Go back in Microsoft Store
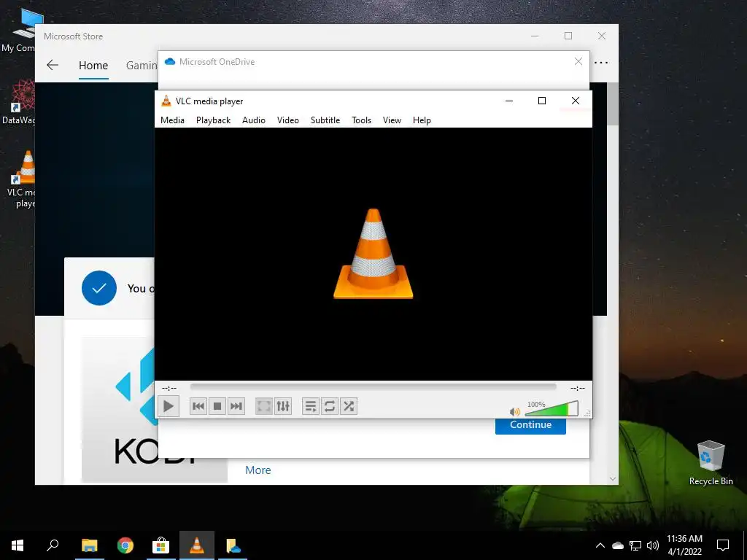This screenshot has width=747, height=560. tap(53, 65)
